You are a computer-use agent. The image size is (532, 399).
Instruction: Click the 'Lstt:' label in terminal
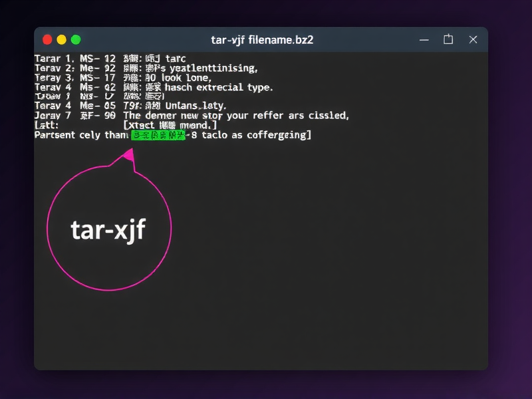click(x=47, y=124)
